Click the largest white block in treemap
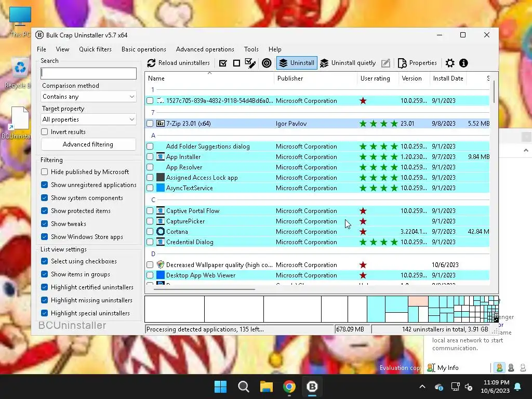Viewport: 532px width, 399px height. (x=175, y=309)
